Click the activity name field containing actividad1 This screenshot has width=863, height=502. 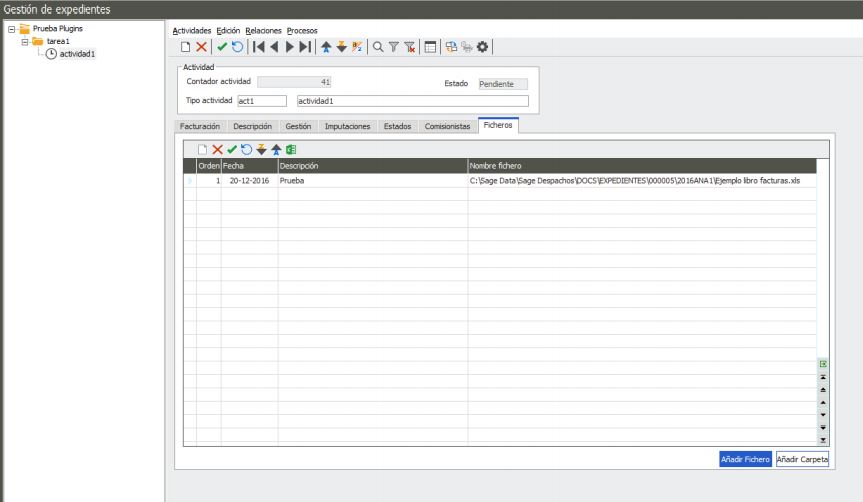[412, 101]
